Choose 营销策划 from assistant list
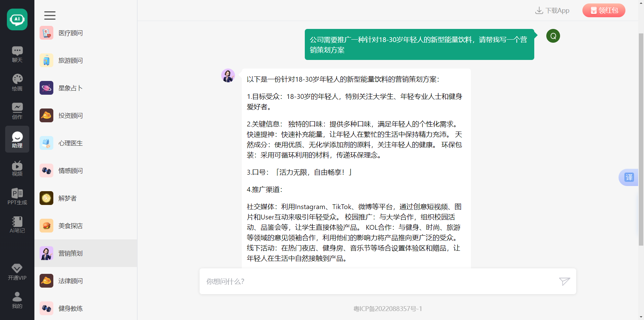 pos(86,253)
